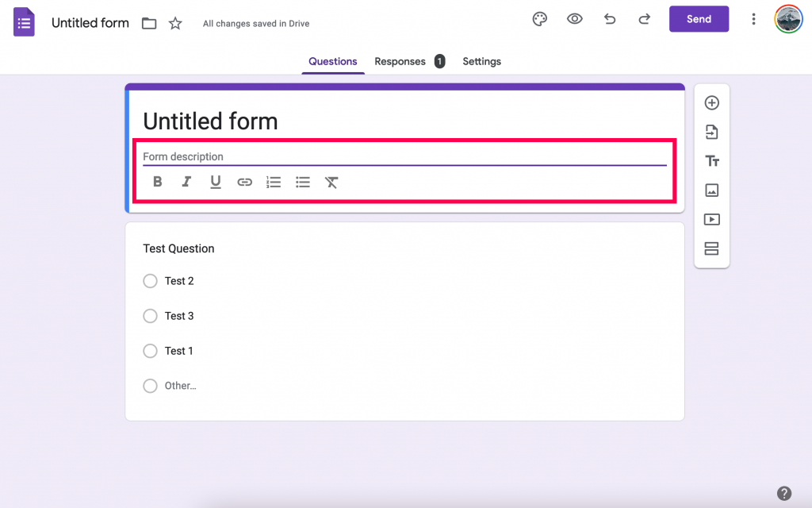Add a YouTube video to the form
The image size is (812, 508).
(x=711, y=219)
